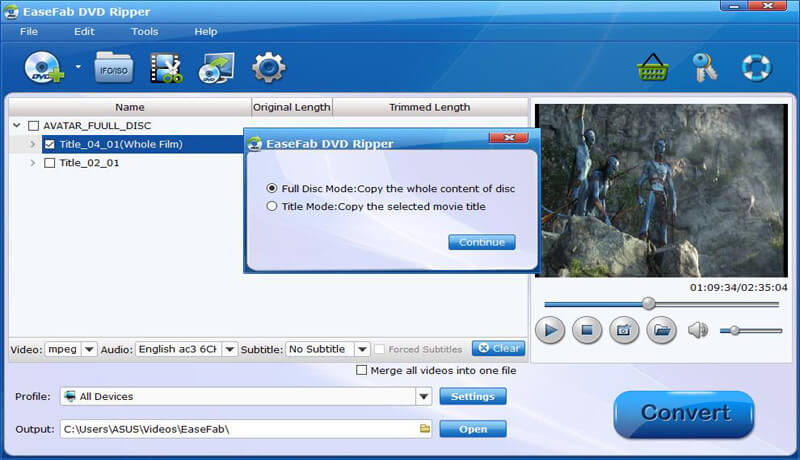This screenshot has height=460, width=800.
Task: Click Continue in the dialog
Action: pyautogui.click(x=482, y=242)
